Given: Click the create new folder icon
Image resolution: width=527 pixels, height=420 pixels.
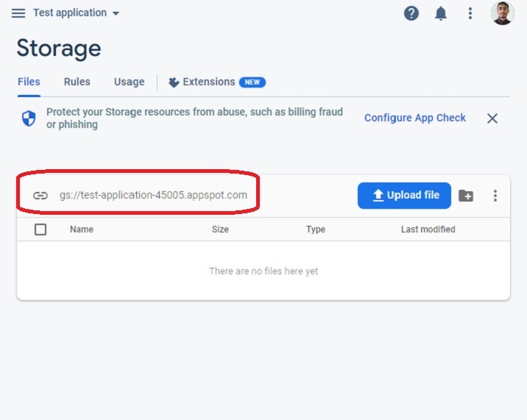Looking at the screenshot, I should [x=466, y=196].
